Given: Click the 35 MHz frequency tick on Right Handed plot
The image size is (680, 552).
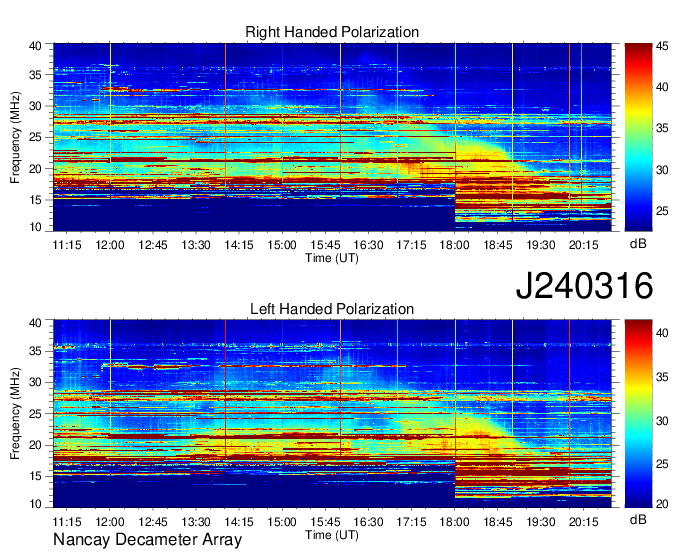Looking at the screenshot, I should [35, 75].
